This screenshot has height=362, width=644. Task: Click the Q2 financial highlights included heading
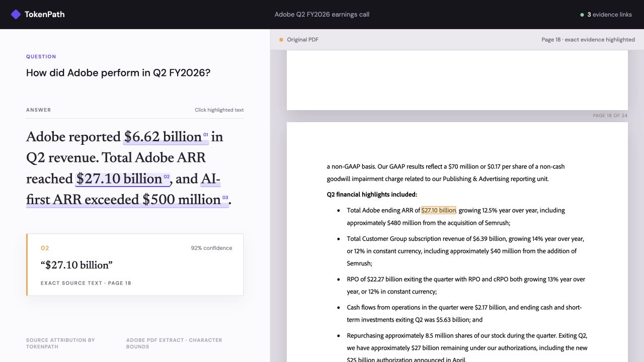coord(372,195)
